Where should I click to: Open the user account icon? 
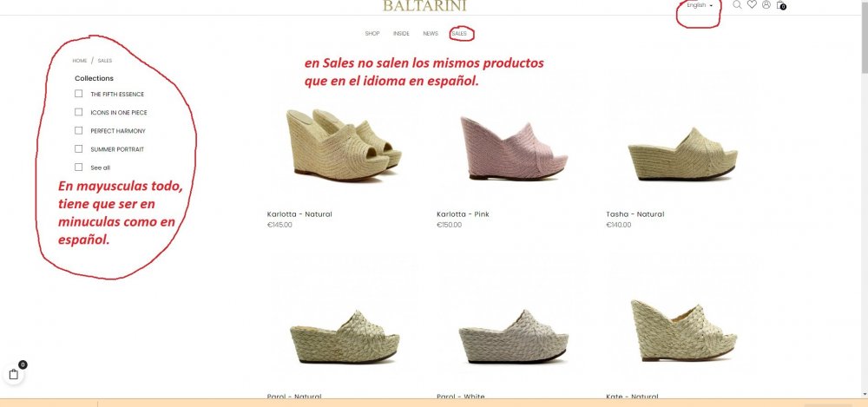(766, 4)
